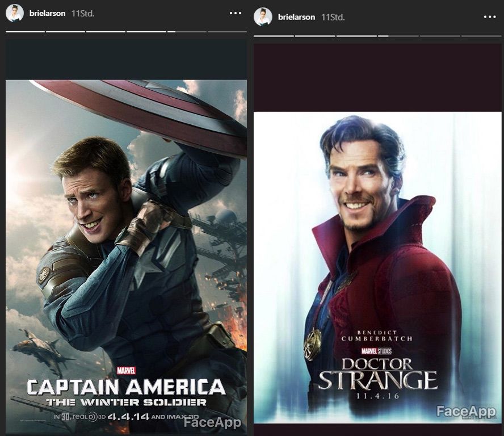Click THE WINTER SOLDIER subtitle text
This screenshot has height=436, width=504.
tap(127, 403)
